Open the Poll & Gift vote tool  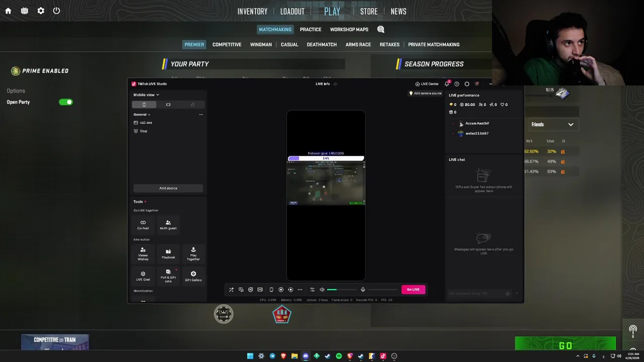pos(168,276)
